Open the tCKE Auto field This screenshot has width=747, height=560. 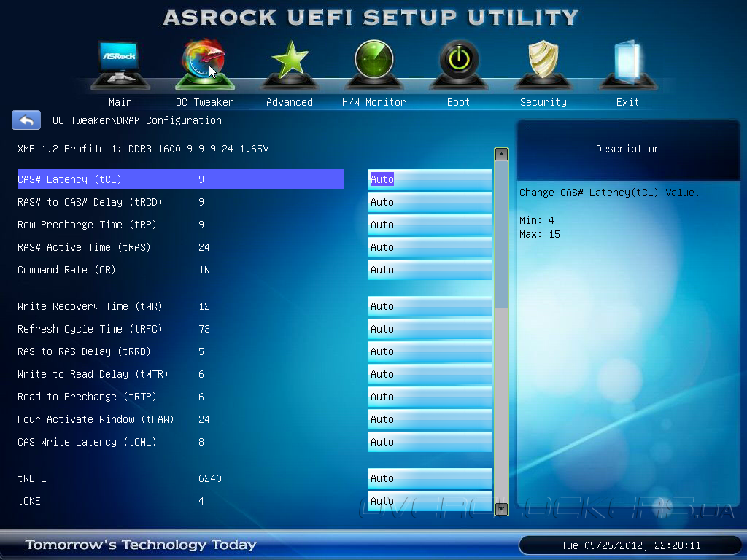click(429, 501)
